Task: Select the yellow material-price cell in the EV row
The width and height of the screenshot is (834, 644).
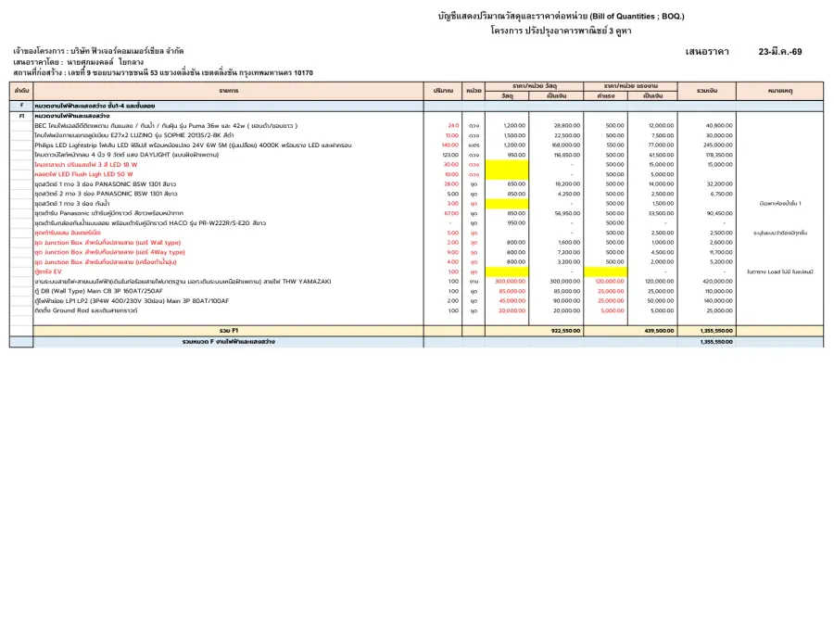Action: (507, 271)
